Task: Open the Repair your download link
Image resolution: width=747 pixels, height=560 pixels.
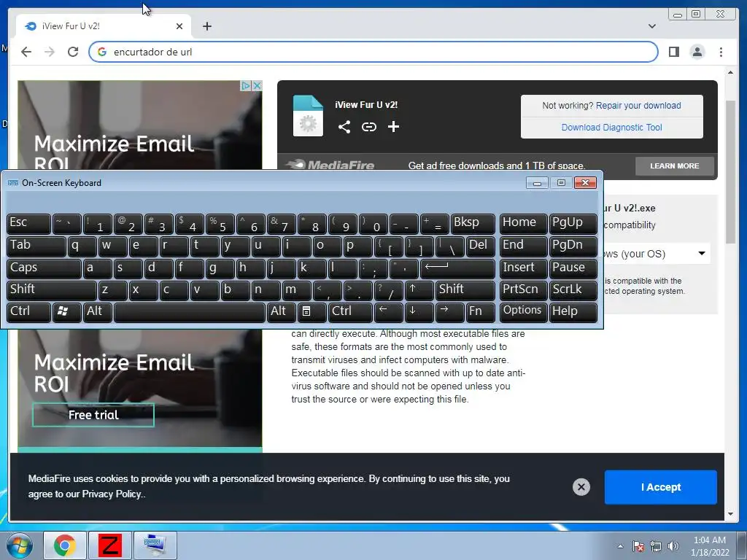Action: point(638,106)
